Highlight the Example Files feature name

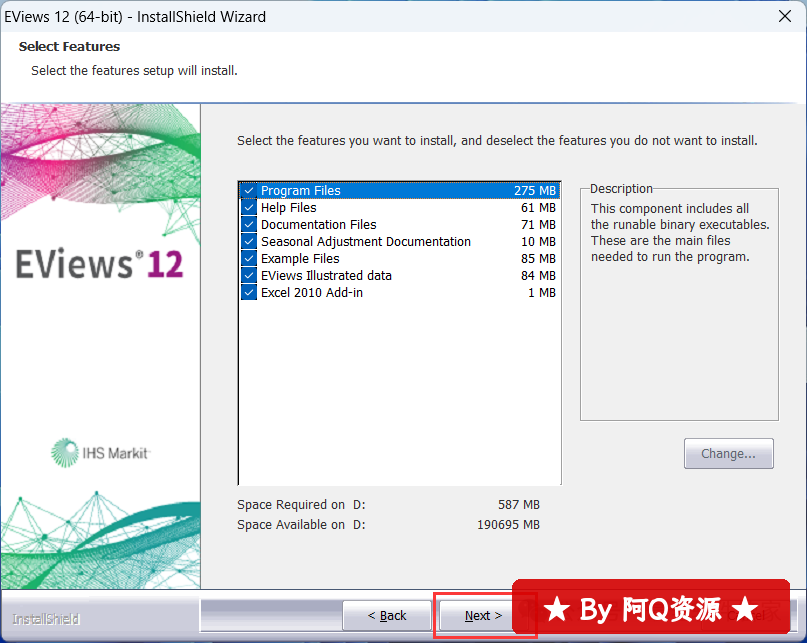tap(300, 259)
